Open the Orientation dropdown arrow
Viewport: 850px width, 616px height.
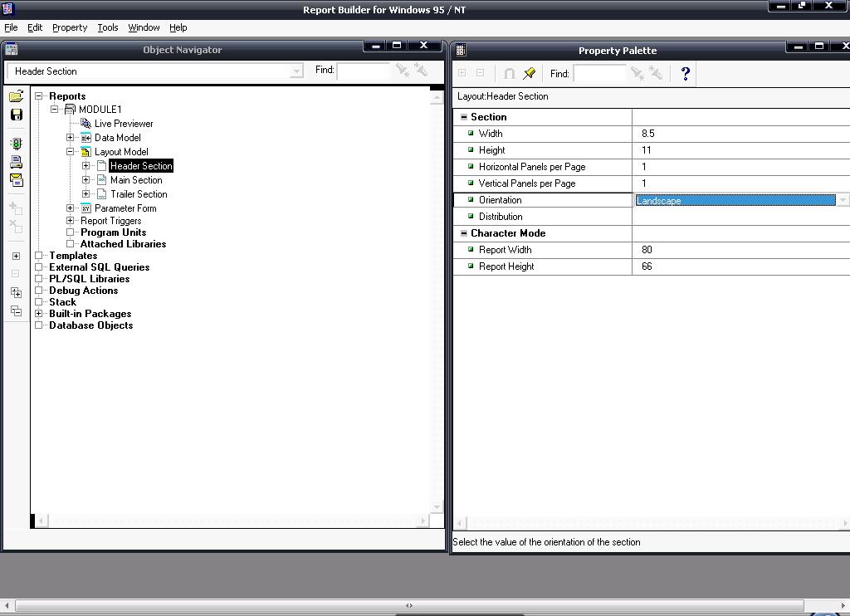[x=843, y=200]
